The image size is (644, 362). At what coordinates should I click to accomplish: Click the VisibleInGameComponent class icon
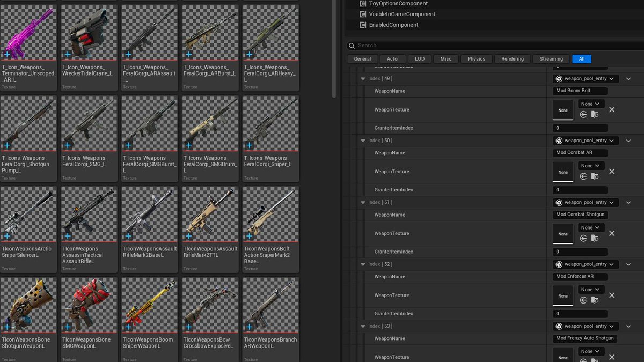click(363, 14)
